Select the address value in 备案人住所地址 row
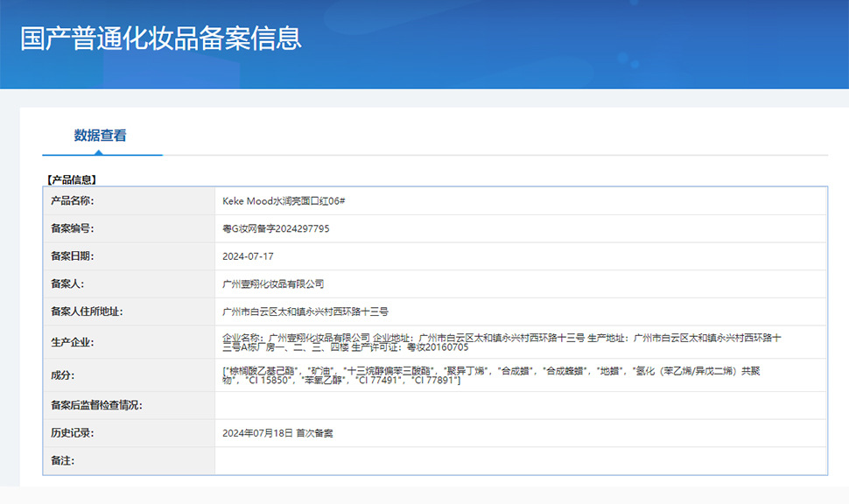This screenshot has width=849, height=504. [x=305, y=311]
